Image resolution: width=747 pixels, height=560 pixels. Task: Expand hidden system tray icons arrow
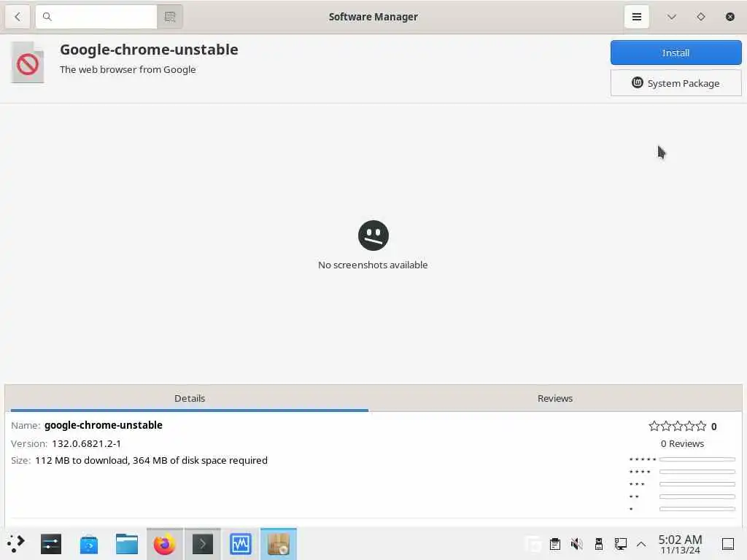click(x=641, y=544)
